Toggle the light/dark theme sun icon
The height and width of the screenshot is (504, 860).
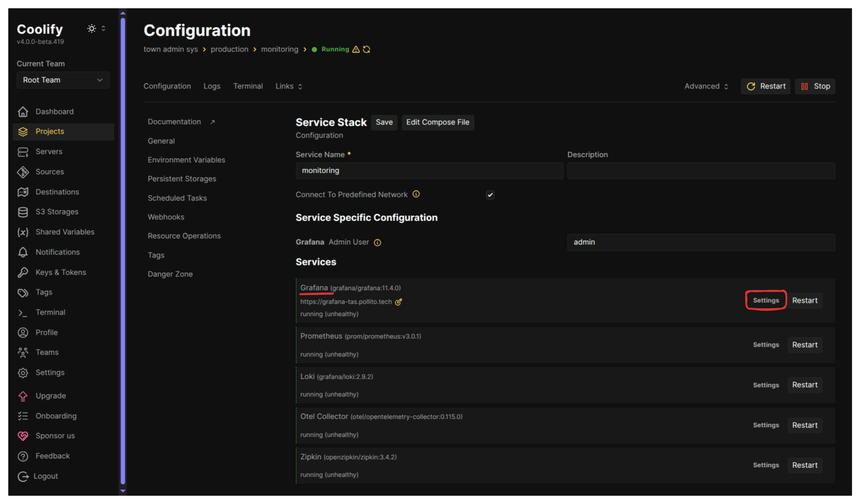click(x=91, y=28)
